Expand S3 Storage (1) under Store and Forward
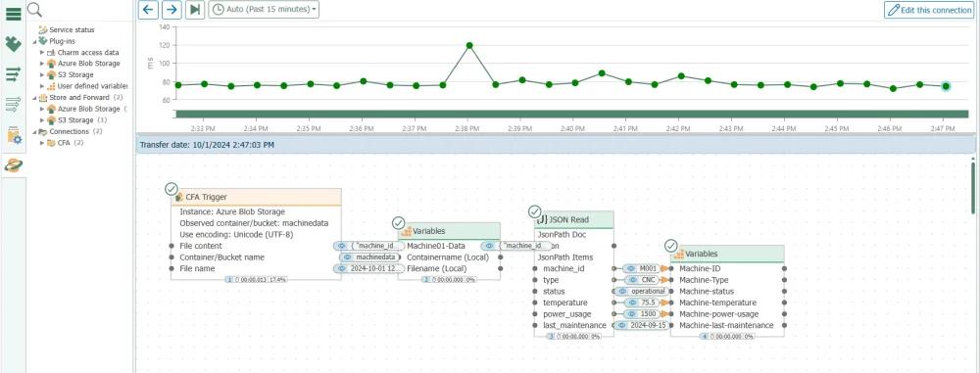This screenshot has height=373, width=980. [x=42, y=120]
